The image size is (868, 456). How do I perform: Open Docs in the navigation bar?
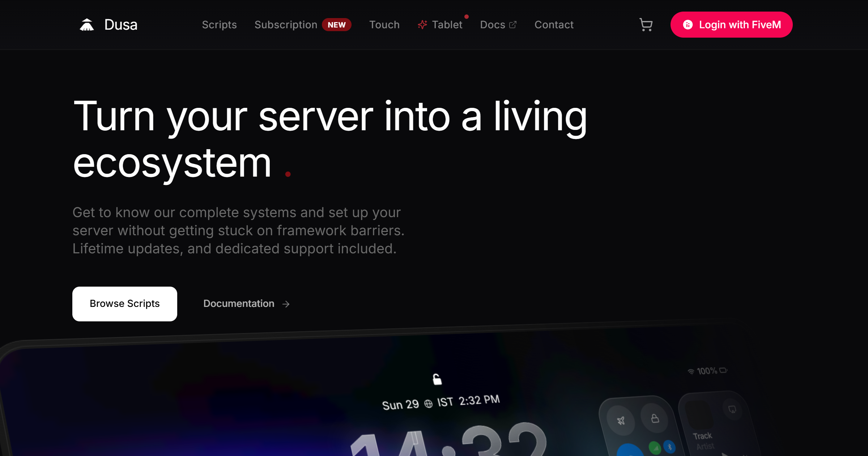493,25
